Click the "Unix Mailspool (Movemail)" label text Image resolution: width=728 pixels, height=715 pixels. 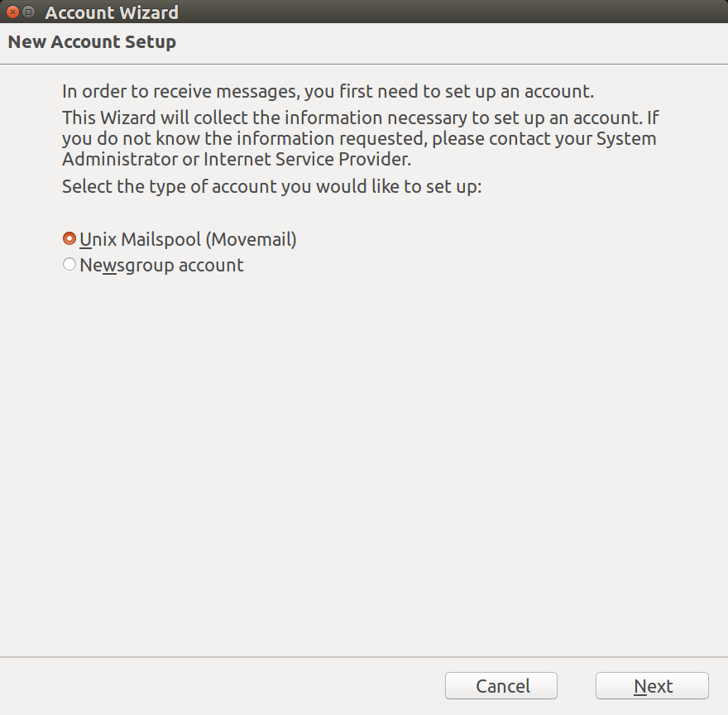coord(188,239)
